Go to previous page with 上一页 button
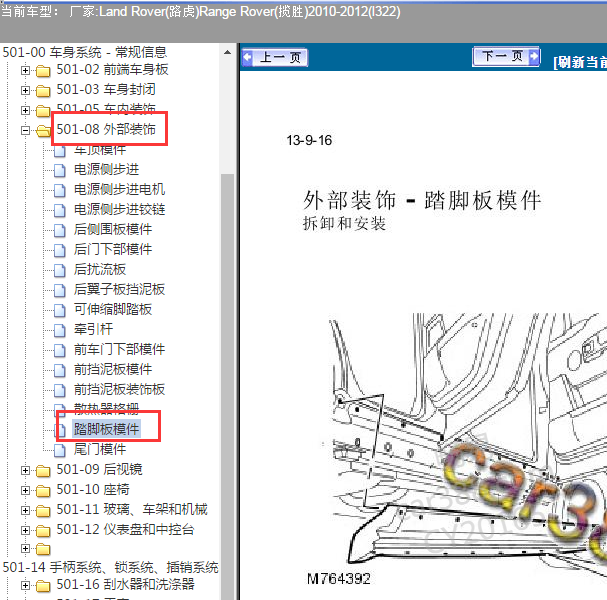607x600 pixels. pos(275,58)
